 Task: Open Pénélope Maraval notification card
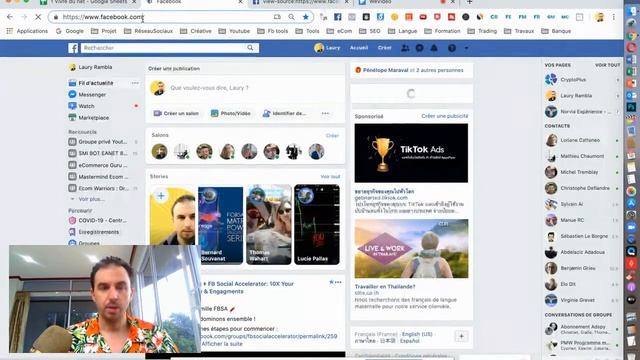click(411, 70)
